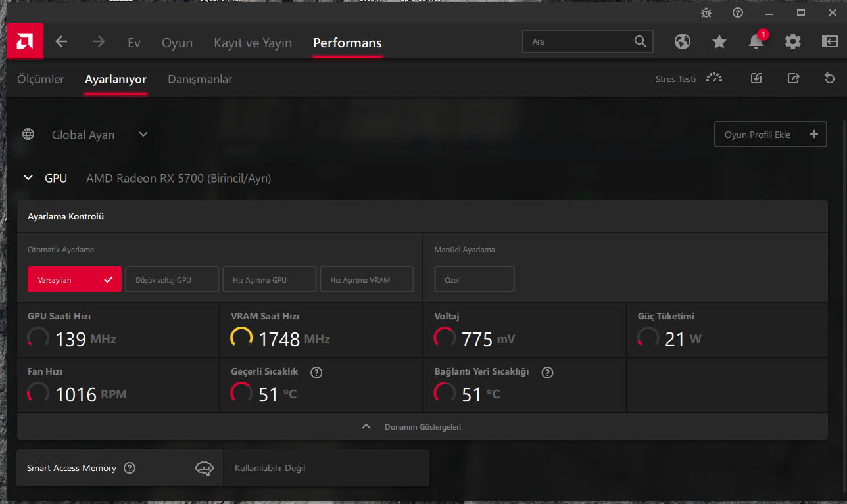Click the Smart Access Memory brain icon
This screenshot has height=504, width=847.
point(205,468)
